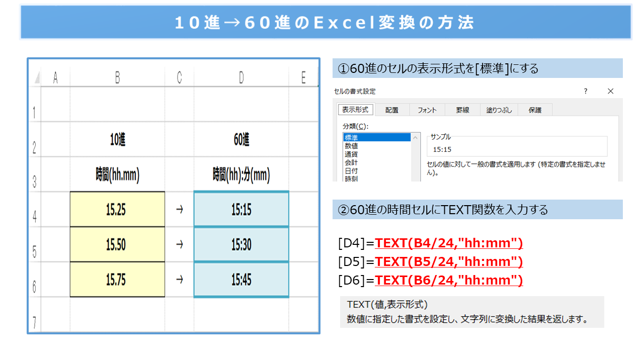Click the select-all corner of the spreadsheet

click(35, 77)
